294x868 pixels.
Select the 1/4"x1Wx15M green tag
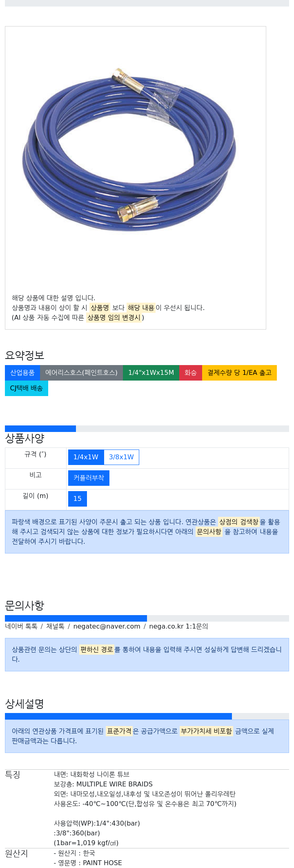click(151, 373)
